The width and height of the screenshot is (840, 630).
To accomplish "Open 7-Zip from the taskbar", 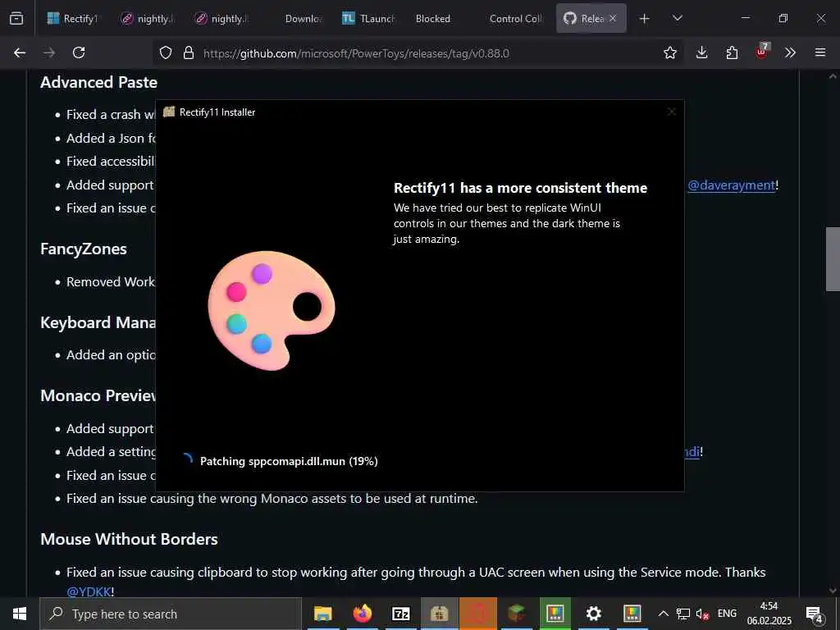I will click(x=400, y=614).
